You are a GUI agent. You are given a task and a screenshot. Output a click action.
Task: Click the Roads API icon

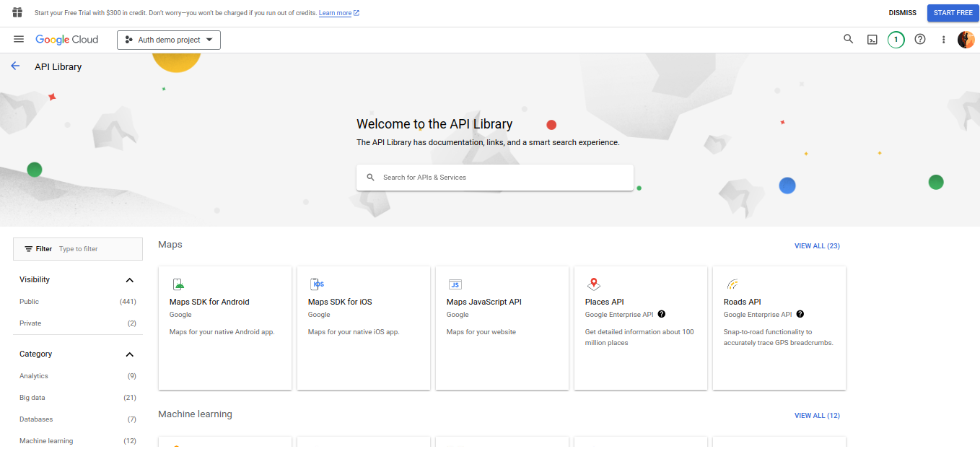pos(732,284)
